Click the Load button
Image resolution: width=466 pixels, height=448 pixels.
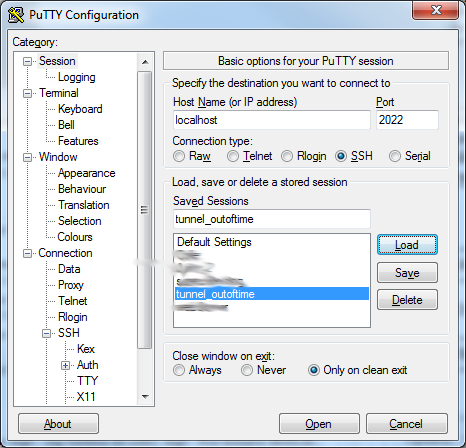[x=407, y=245]
